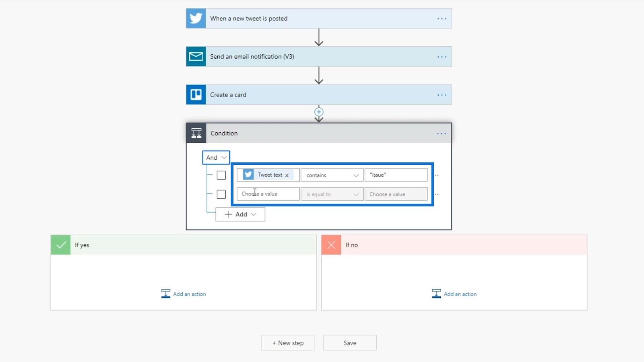The width and height of the screenshot is (644, 362).
Task: Select the Tweet text token
Action: [268, 175]
